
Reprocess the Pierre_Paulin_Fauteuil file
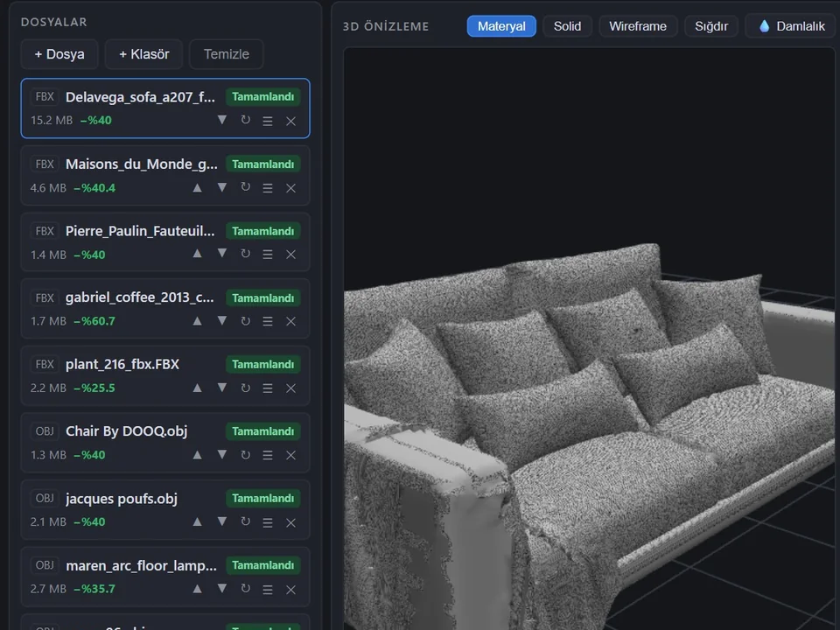[245, 254]
